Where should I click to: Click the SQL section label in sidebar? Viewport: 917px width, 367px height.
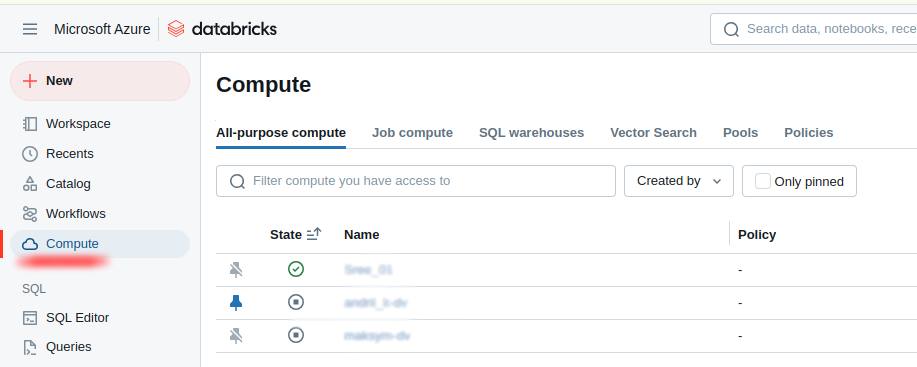coord(34,289)
